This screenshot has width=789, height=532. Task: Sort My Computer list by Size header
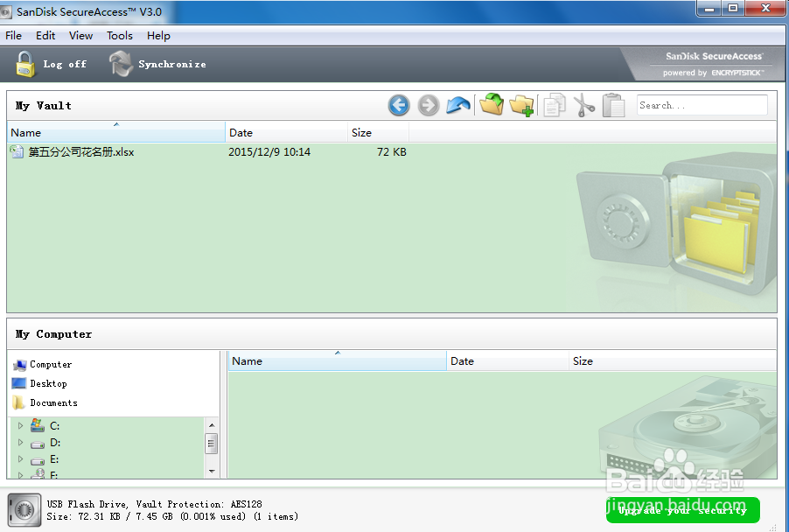673,360
